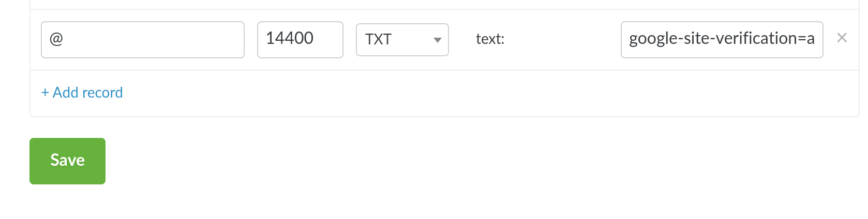868x219 pixels.
Task: Add a new DNS record row
Action: click(x=82, y=93)
